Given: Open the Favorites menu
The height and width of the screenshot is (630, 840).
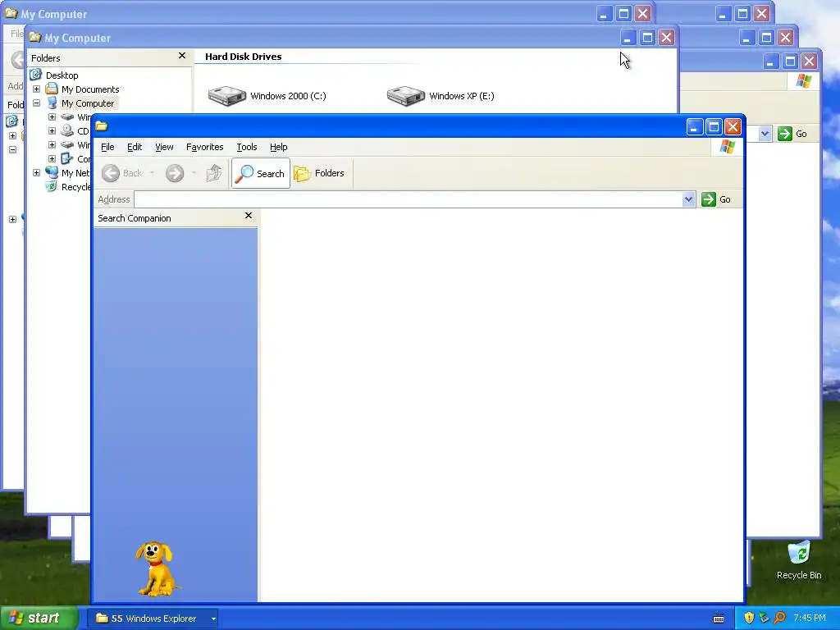Looking at the screenshot, I should [x=204, y=147].
